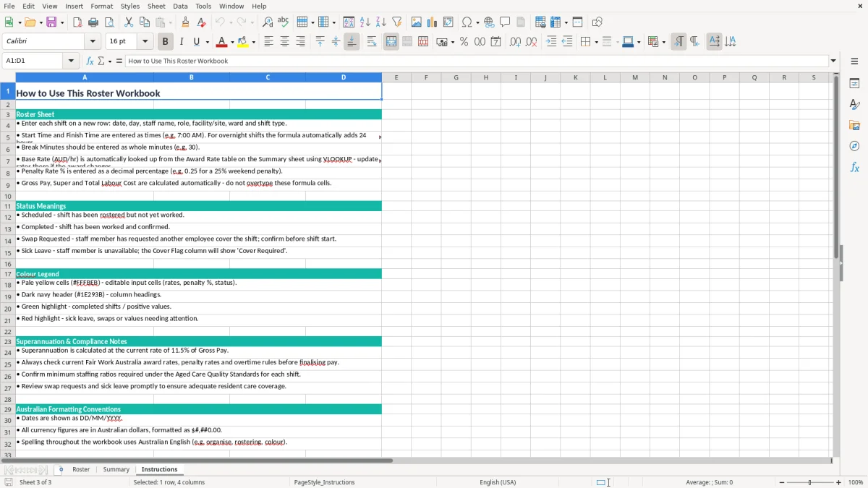This screenshot has width=868, height=488.
Task: Insert a comment using the speech-bubble icon
Action: coord(505,22)
